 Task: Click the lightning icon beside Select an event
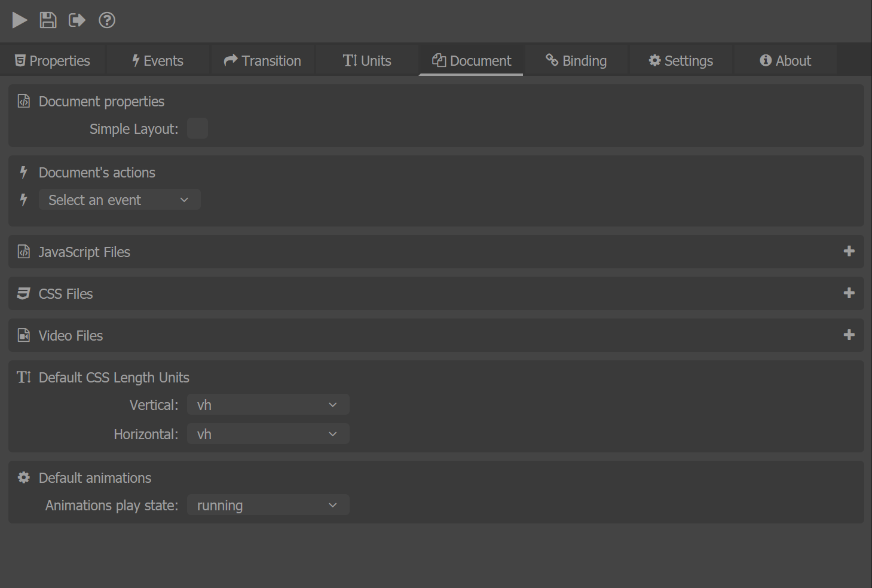(x=23, y=200)
